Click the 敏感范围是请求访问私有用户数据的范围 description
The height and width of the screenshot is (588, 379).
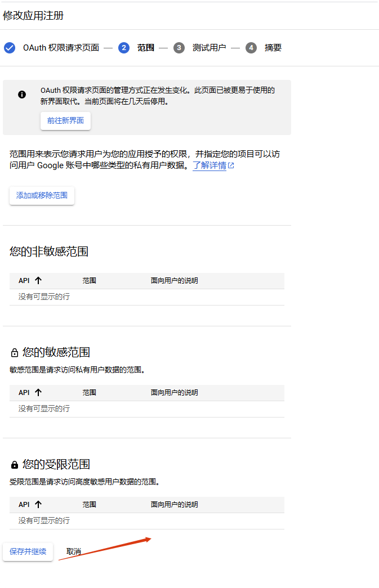click(x=77, y=370)
